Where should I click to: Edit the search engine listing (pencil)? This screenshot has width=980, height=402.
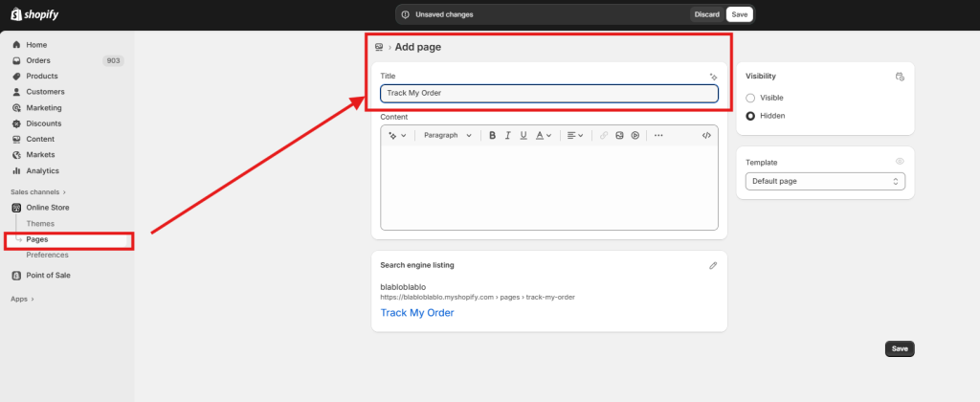point(713,265)
